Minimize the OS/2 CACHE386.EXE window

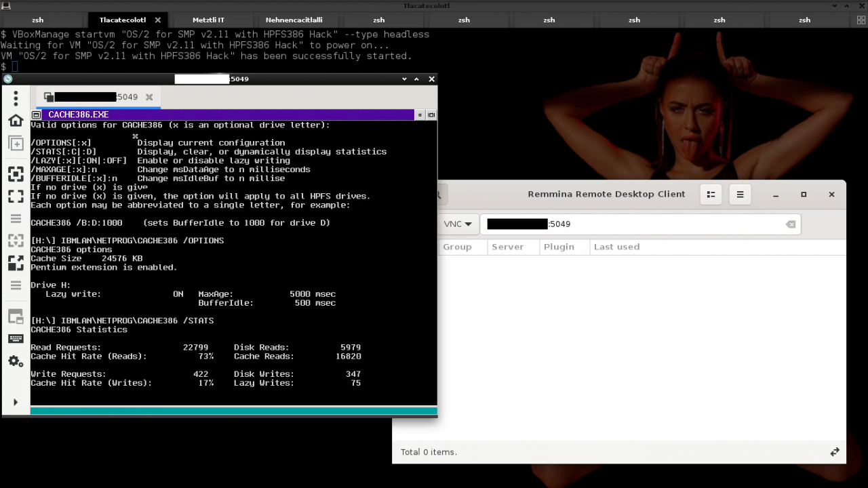click(x=420, y=115)
